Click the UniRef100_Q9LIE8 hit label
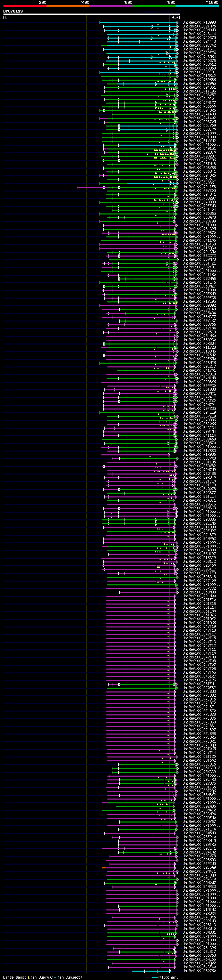Viewport: 222px width, 980px height. (199, 187)
